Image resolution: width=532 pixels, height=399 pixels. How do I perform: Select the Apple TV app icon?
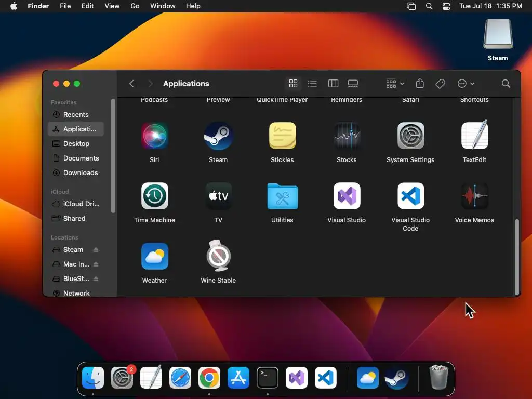[218, 196]
